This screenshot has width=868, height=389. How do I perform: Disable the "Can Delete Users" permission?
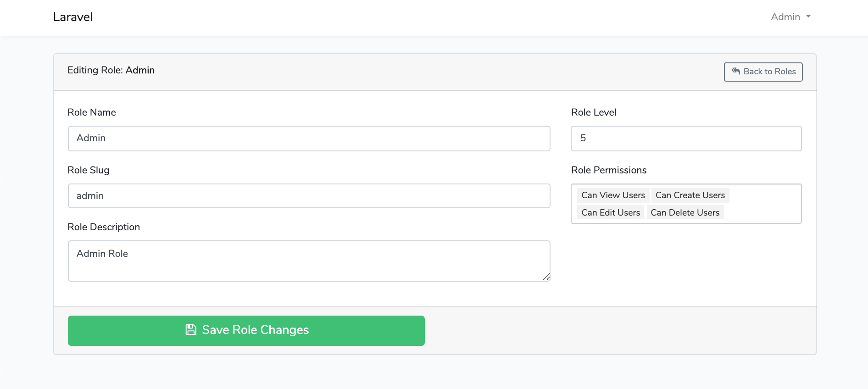pyautogui.click(x=685, y=212)
